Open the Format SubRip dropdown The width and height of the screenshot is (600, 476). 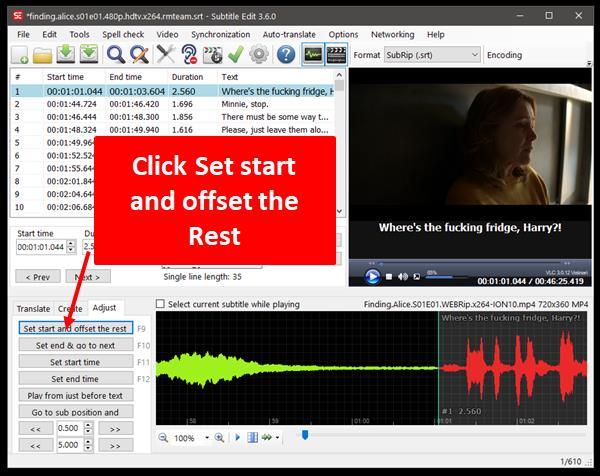432,55
